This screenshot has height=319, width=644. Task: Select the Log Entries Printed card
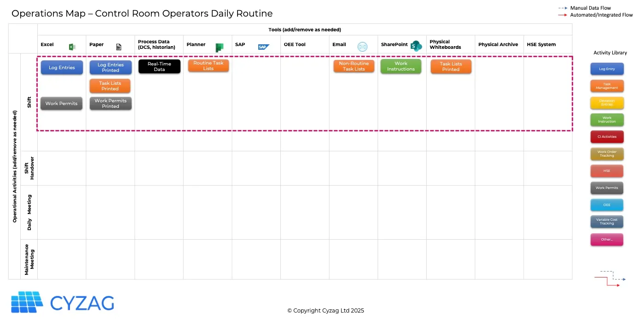[x=110, y=67]
